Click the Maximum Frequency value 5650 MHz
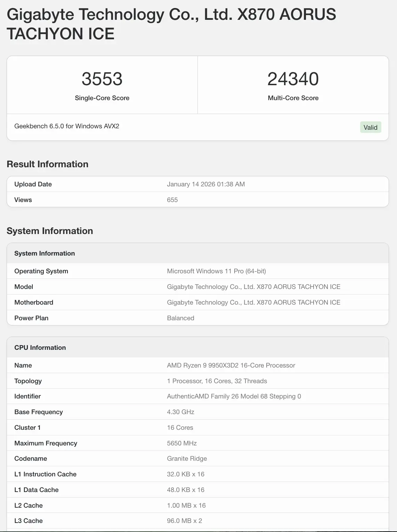The image size is (397, 532). coord(182,443)
